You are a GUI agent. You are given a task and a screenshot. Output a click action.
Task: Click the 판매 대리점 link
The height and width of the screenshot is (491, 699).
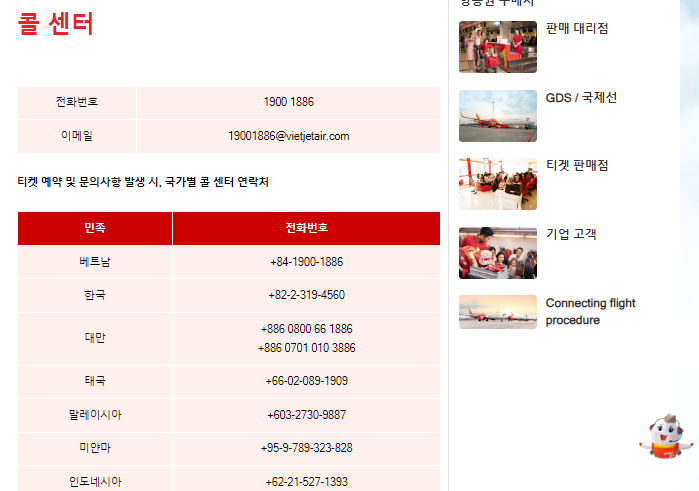(x=577, y=29)
